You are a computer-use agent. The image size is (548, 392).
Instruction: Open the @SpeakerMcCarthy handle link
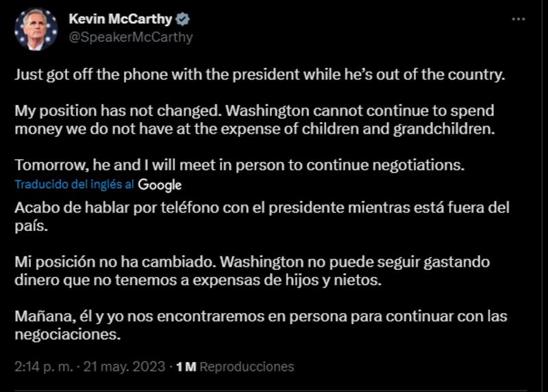(x=131, y=38)
